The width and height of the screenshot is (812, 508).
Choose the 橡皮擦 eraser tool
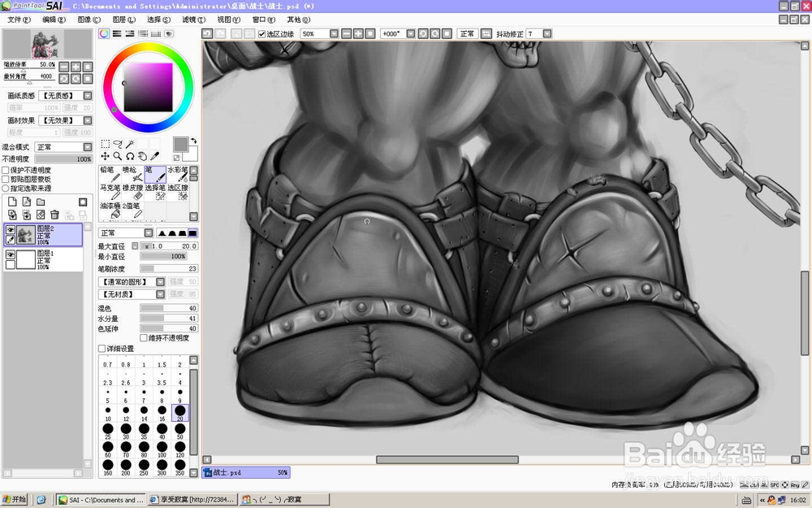point(132,193)
